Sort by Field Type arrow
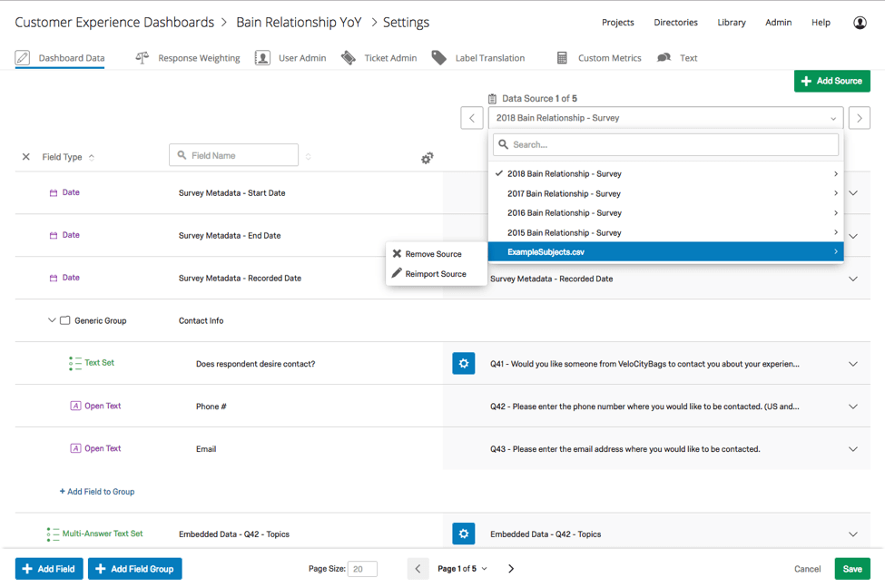The height and width of the screenshot is (588, 885). (x=92, y=158)
